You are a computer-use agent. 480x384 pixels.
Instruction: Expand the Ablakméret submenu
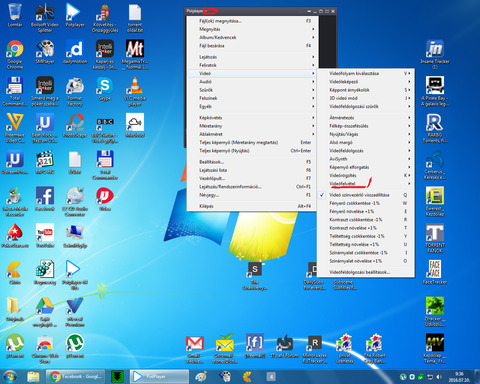(252, 134)
